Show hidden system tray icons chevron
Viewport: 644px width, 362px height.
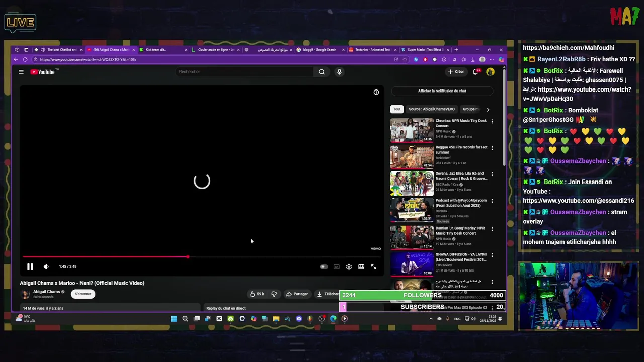[431, 319]
